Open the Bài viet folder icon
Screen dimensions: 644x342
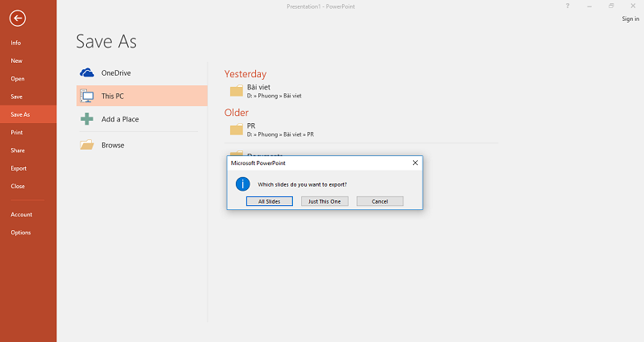(236, 90)
